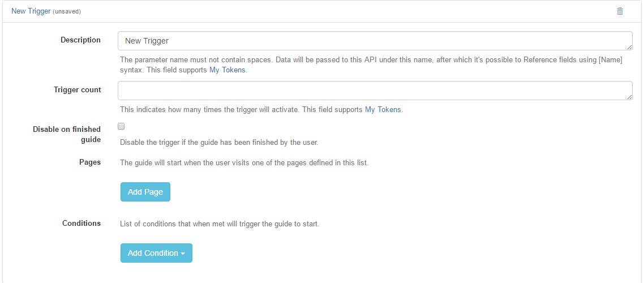Image resolution: width=644 pixels, height=283 pixels.
Task: Focus the Description text field
Action: tap(375, 41)
